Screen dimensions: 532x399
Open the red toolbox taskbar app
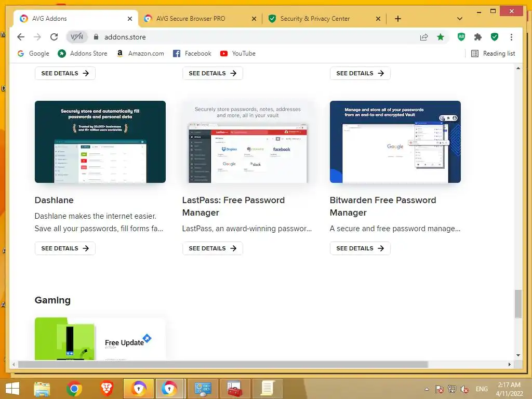235,389
